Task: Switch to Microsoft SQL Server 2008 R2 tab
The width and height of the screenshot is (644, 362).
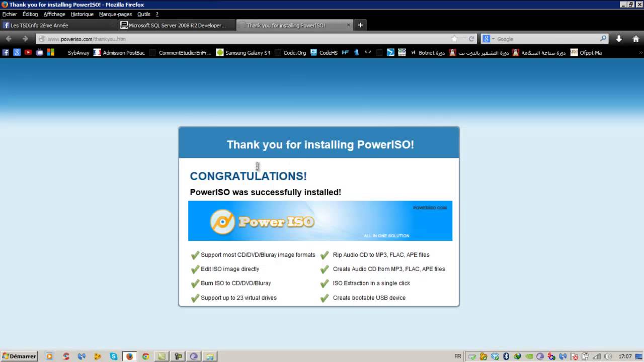Action: [177, 25]
